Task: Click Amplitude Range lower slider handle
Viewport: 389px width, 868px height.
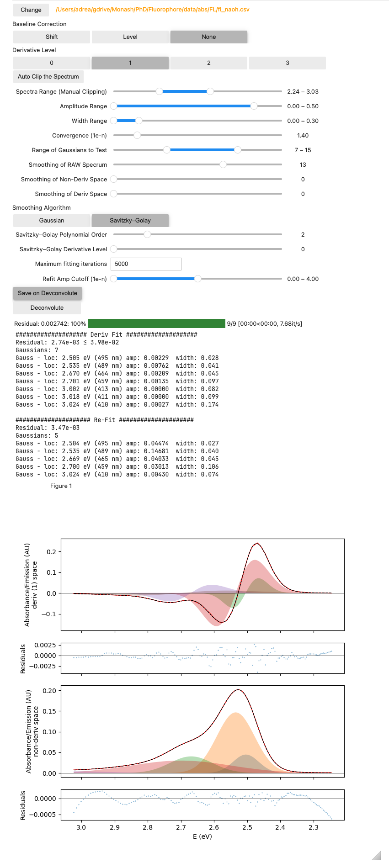Action: coord(114,106)
